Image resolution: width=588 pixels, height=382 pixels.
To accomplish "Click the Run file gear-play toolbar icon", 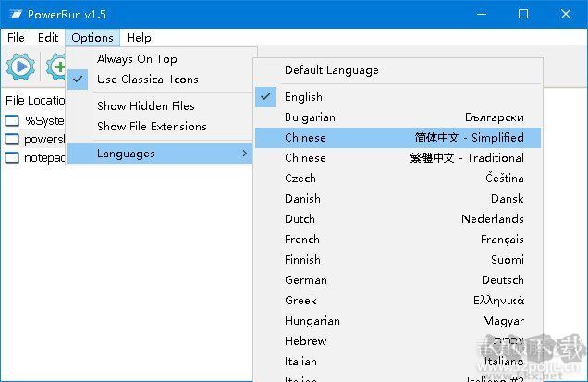I will click(x=21, y=67).
